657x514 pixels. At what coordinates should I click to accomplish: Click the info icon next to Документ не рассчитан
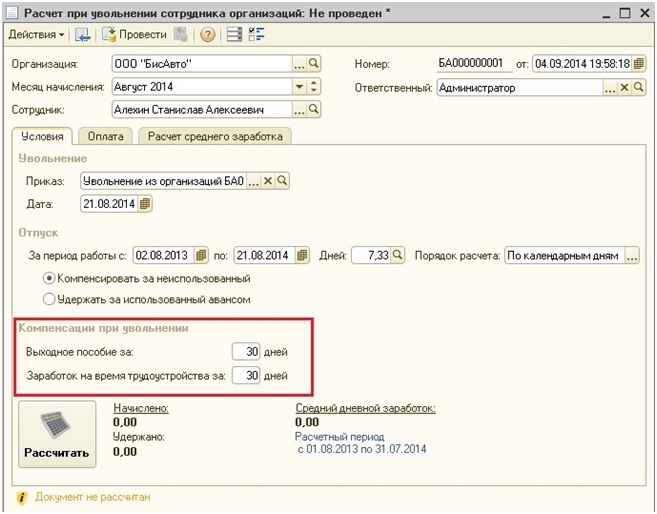22,498
